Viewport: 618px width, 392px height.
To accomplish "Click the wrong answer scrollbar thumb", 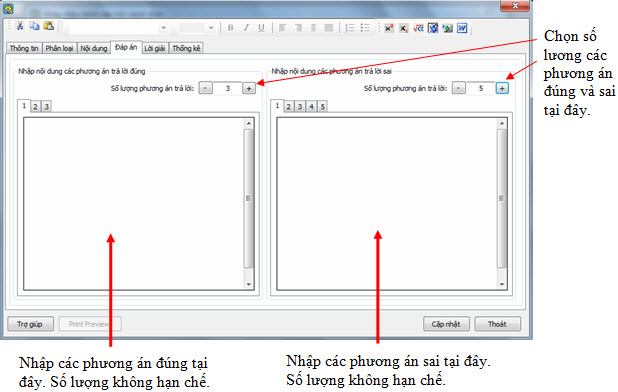I will (x=501, y=199).
